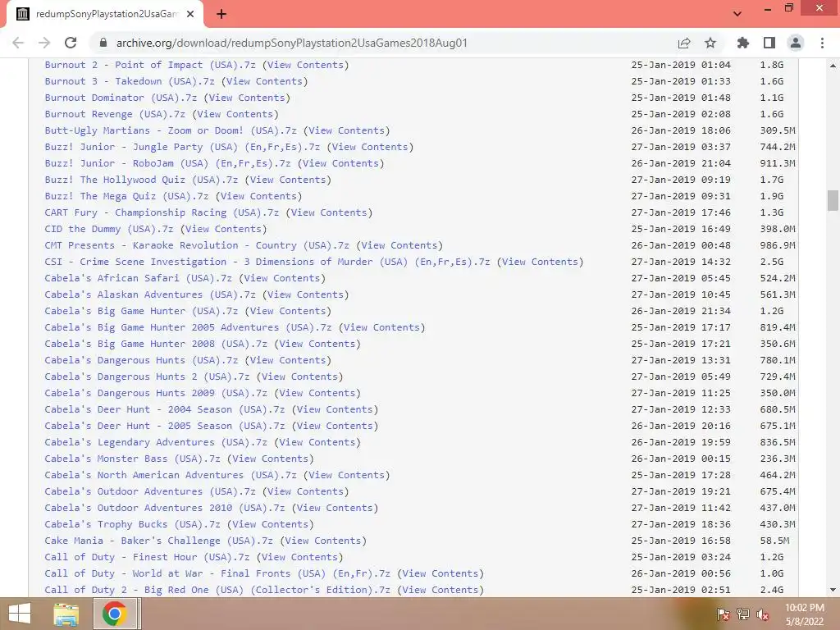
Task: Open the Burnout Dominator (USA).7z link
Action: click(121, 98)
